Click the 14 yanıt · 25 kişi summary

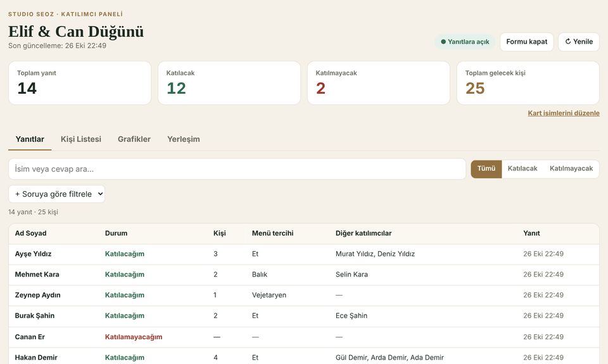point(33,212)
